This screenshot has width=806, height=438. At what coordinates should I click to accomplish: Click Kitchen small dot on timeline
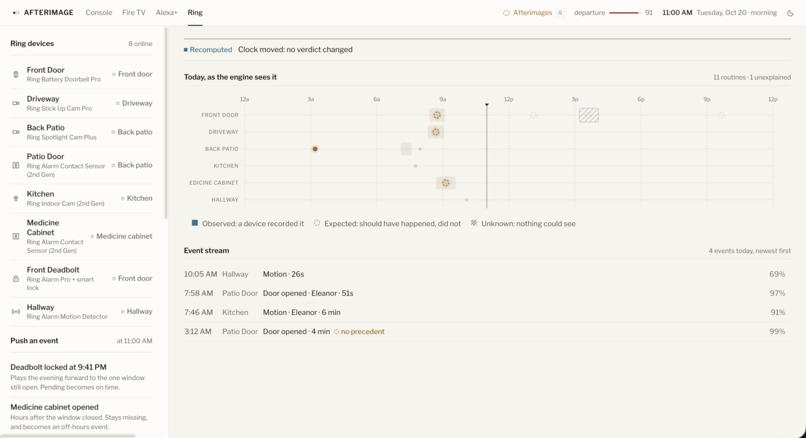(x=415, y=166)
